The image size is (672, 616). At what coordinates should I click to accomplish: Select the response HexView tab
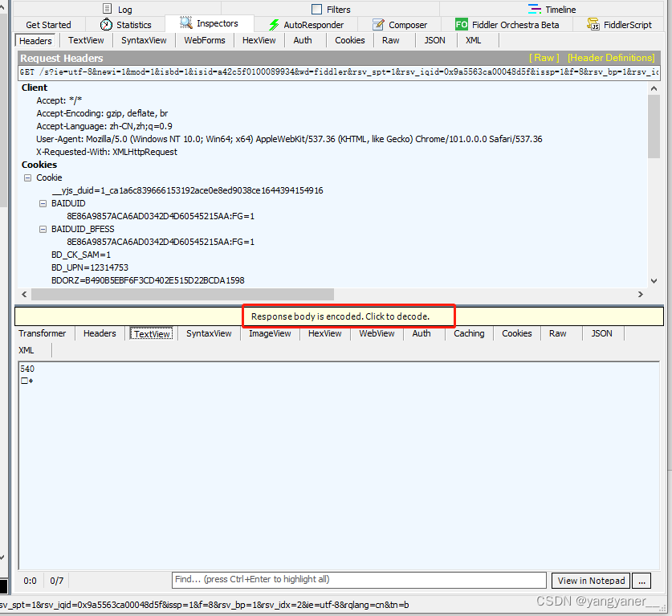coord(324,333)
